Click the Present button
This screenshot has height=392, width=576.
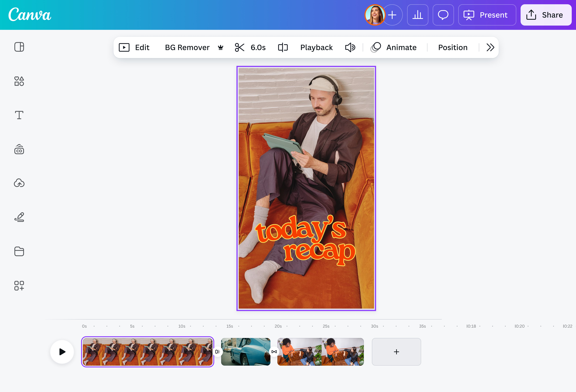click(x=487, y=15)
